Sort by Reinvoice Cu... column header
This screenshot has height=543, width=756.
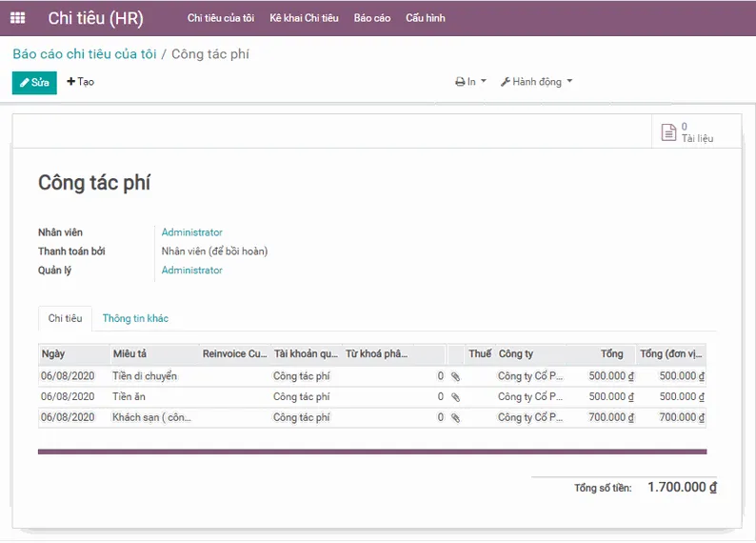(235, 354)
